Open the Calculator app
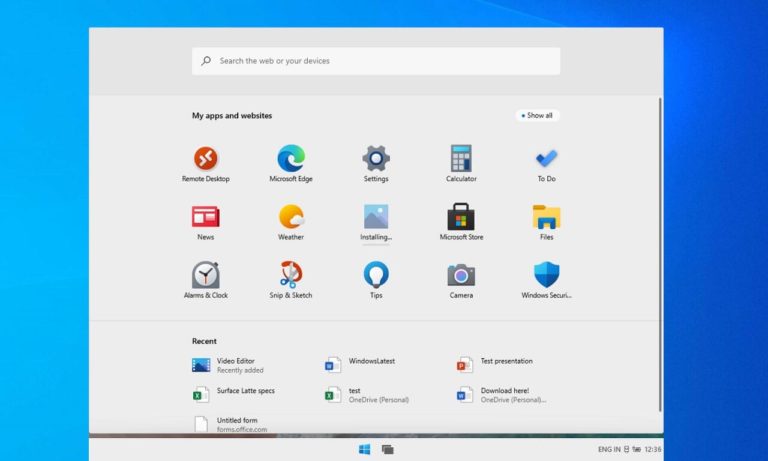The width and height of the screenshot is (768, 461). (461, 164)
